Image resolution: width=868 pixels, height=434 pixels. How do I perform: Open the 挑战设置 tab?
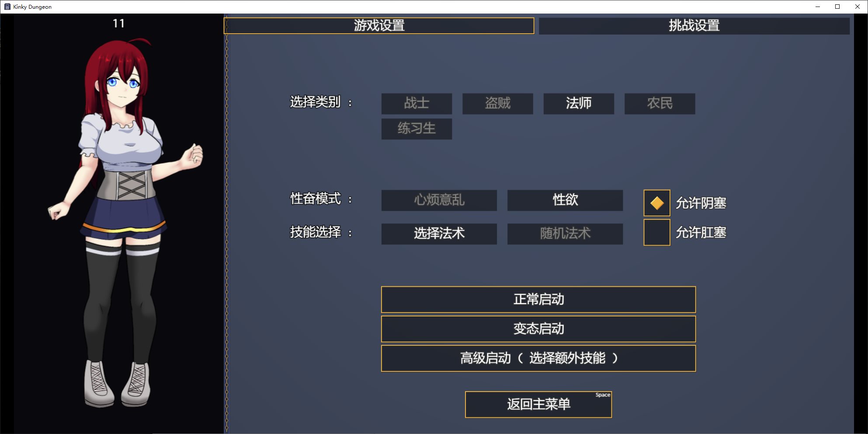(x=694, y=26)
